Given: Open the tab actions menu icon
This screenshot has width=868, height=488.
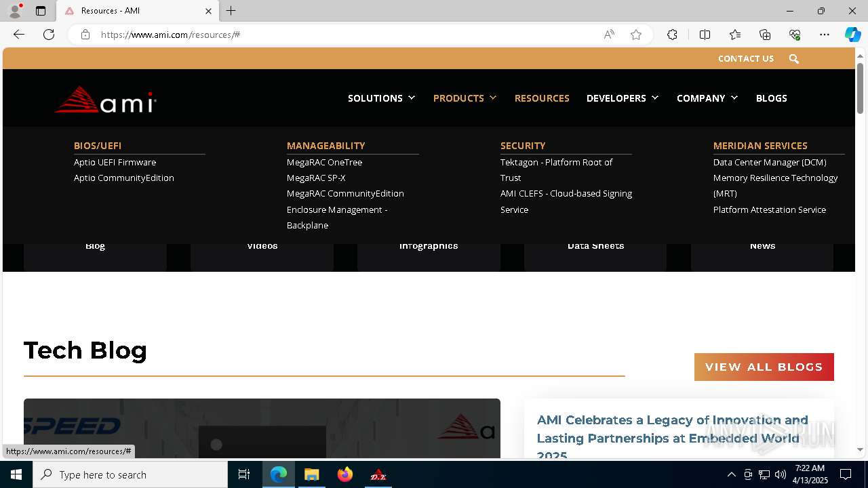Looking at the screenshot, I should 41,11.
